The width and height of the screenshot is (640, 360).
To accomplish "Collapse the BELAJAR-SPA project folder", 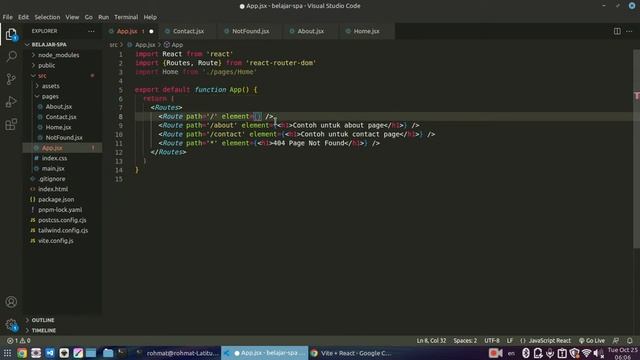I will tap(49, 44).
